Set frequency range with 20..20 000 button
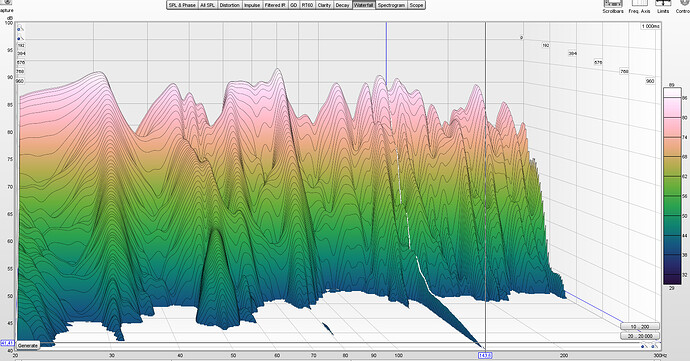This screenshot has width=690, height=361. click(x=640, y=336)
